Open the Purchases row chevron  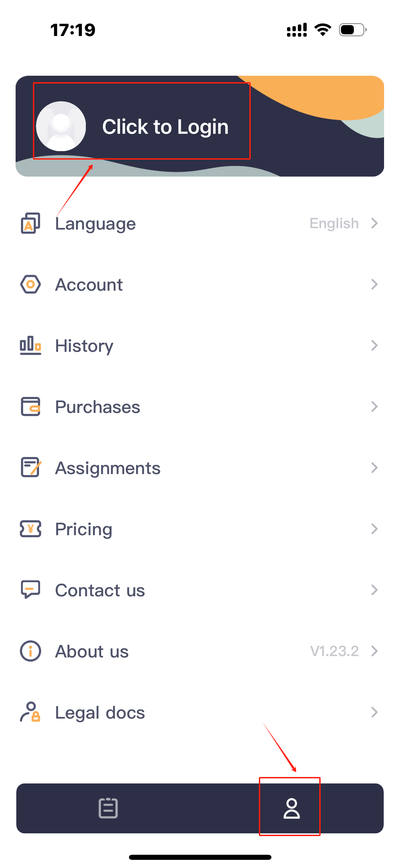point(374,406)
